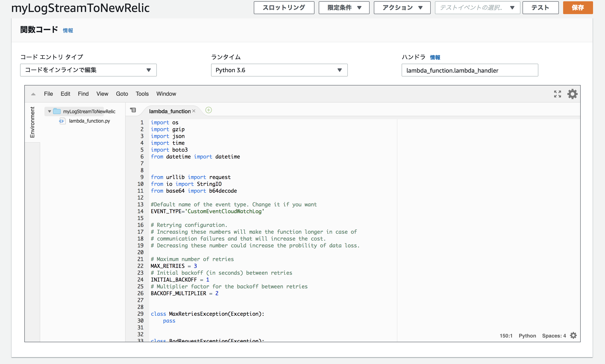Toggle fullscreen editor mode icon
Viewport: 605px width, 364px height.
coord(557,94)
